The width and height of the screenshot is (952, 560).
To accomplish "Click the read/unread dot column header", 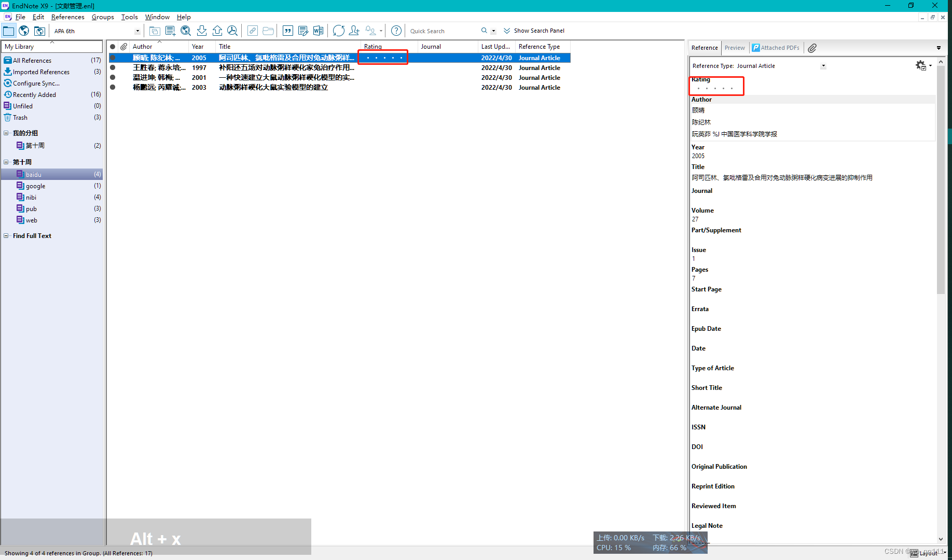I will click(x=113, y=47).
